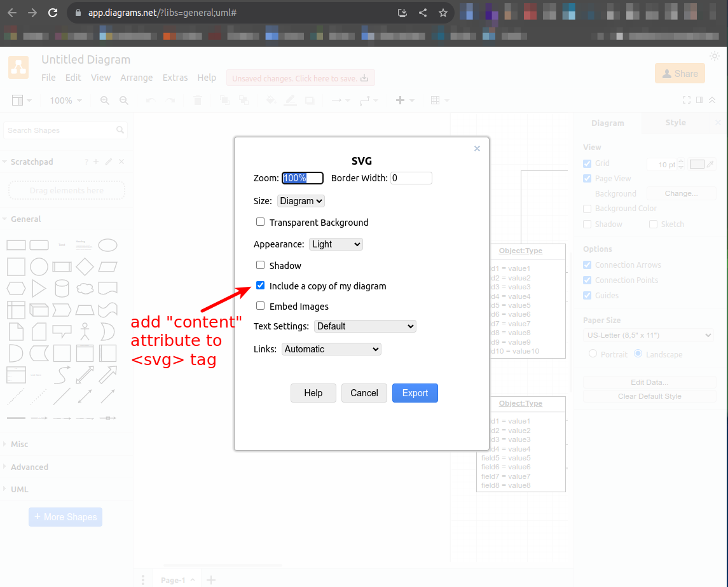
Task: Open the Extras menu
Action: (x=175, y=77)
